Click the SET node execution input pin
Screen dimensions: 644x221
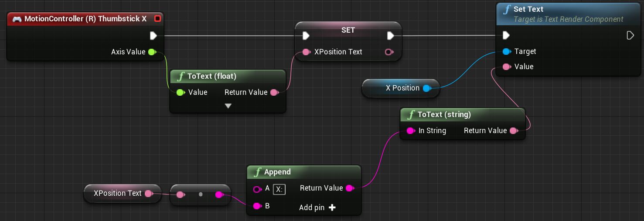[x=306, y=35]
